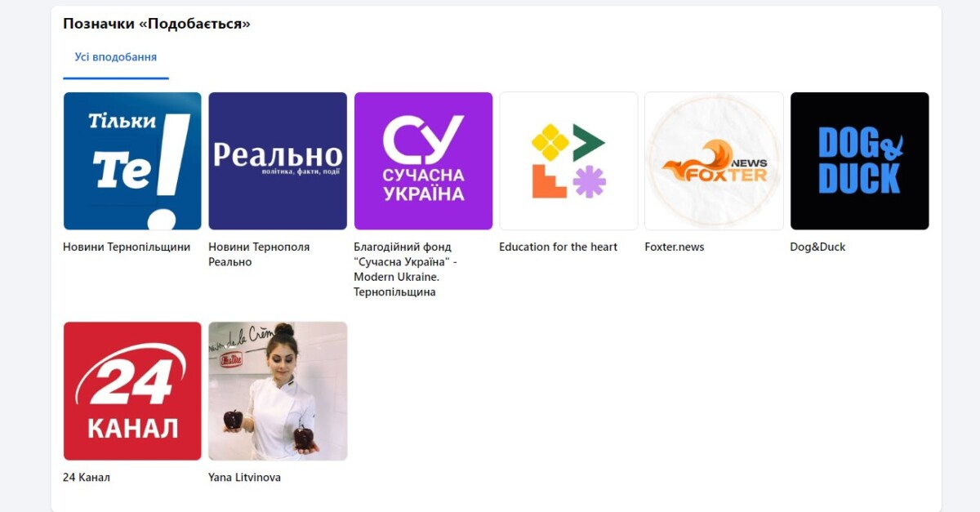Click the Новини Тернопільщини page link

127,247
